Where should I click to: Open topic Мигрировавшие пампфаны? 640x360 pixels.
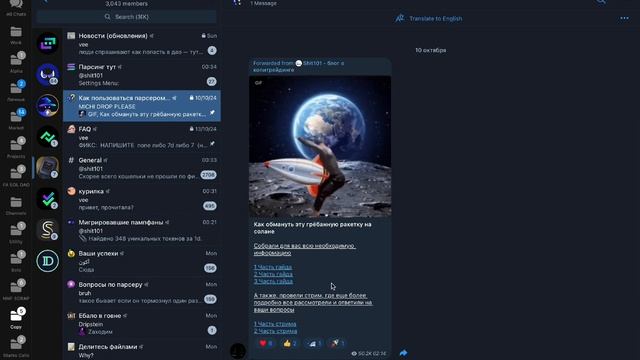142,230
